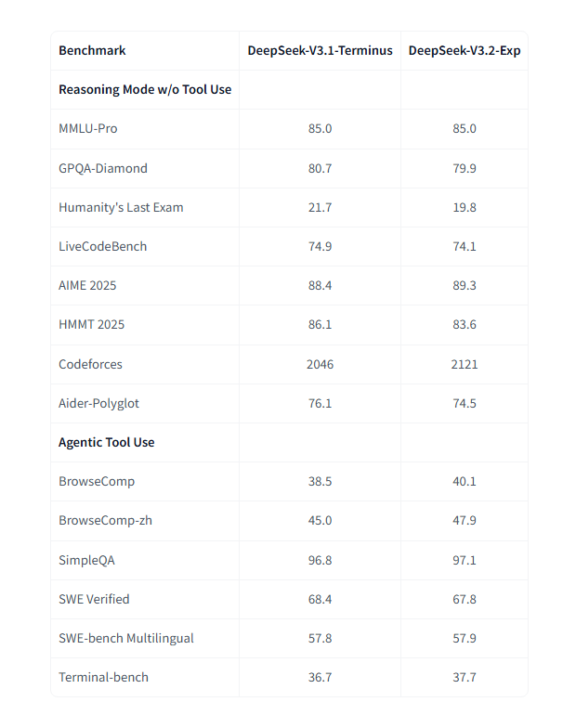Screen dimensions: 576x728
Task: Select the BrowseComp score 40.1
Action: pos(465,481)
